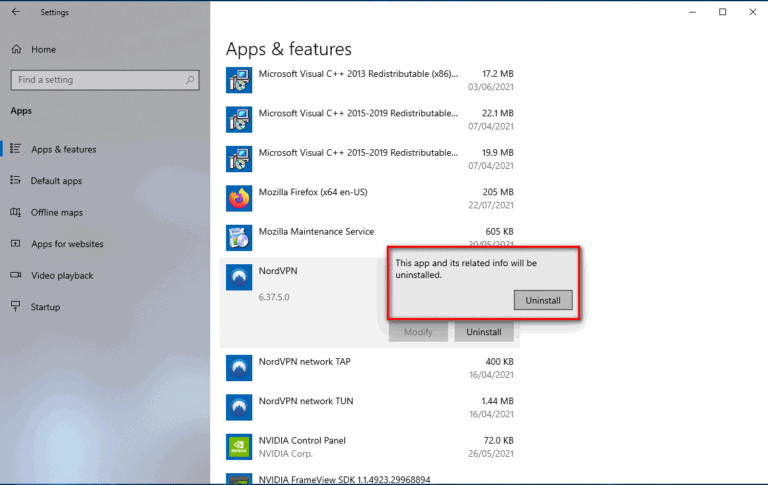Open the Offline maps section

tap(56, 213)
